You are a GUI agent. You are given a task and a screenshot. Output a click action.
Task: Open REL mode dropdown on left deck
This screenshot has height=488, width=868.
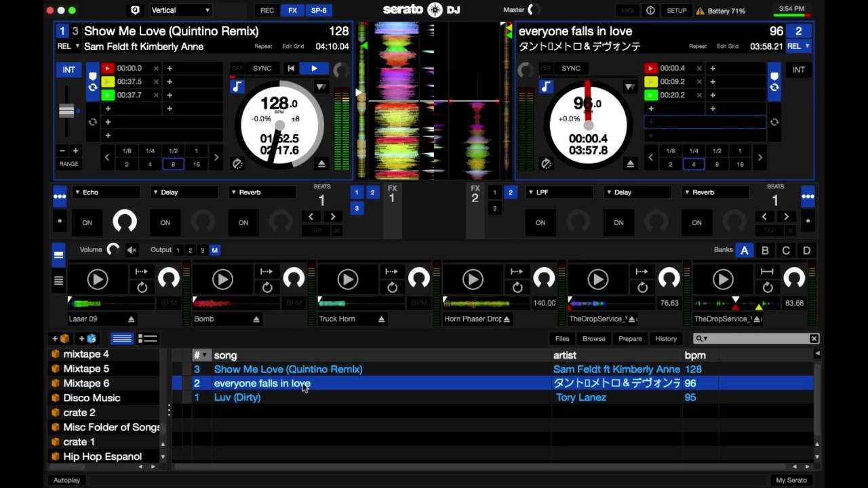68,46
